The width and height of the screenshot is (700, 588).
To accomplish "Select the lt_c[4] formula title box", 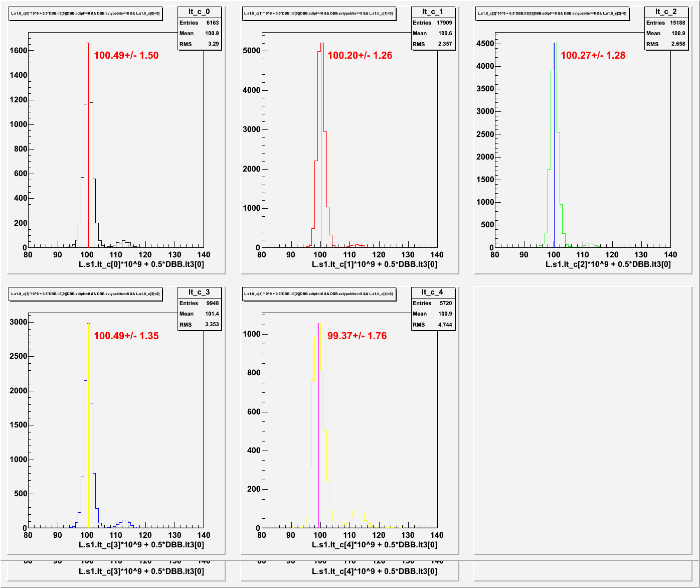I will tap(319, 294).
